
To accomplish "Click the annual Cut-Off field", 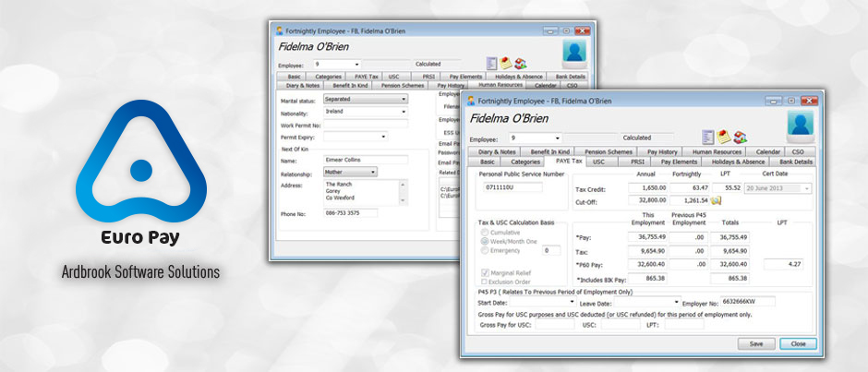I will [647, 201].
